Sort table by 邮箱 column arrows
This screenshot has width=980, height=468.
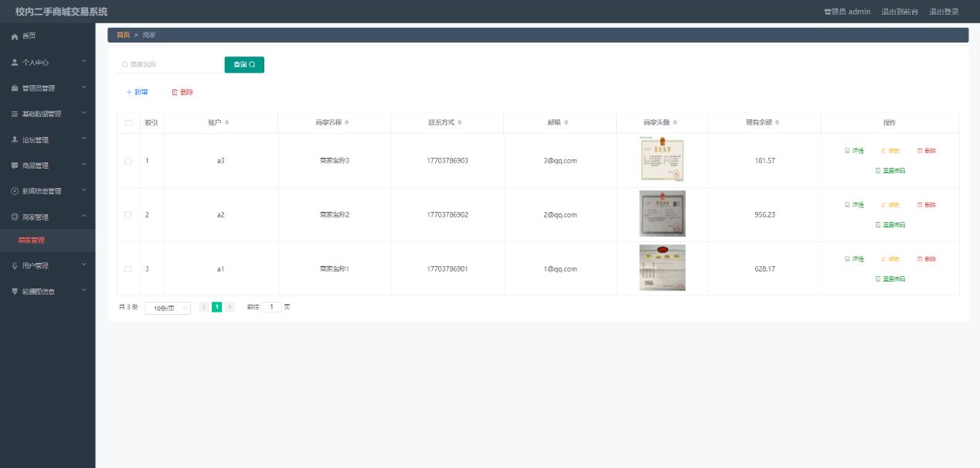pyautogui.click(x=567, y=123)
